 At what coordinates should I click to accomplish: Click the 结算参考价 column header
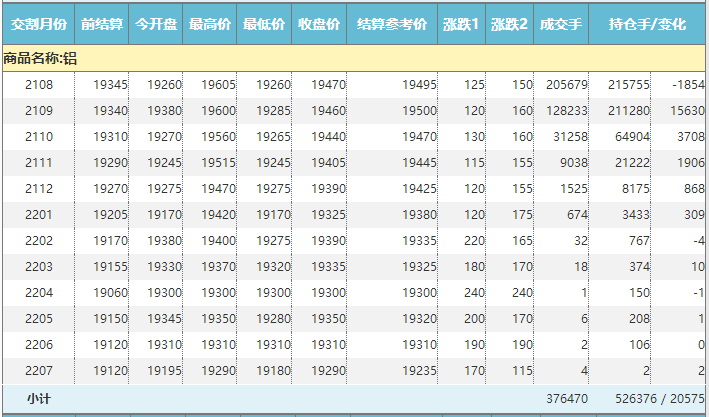coord(392,24)
